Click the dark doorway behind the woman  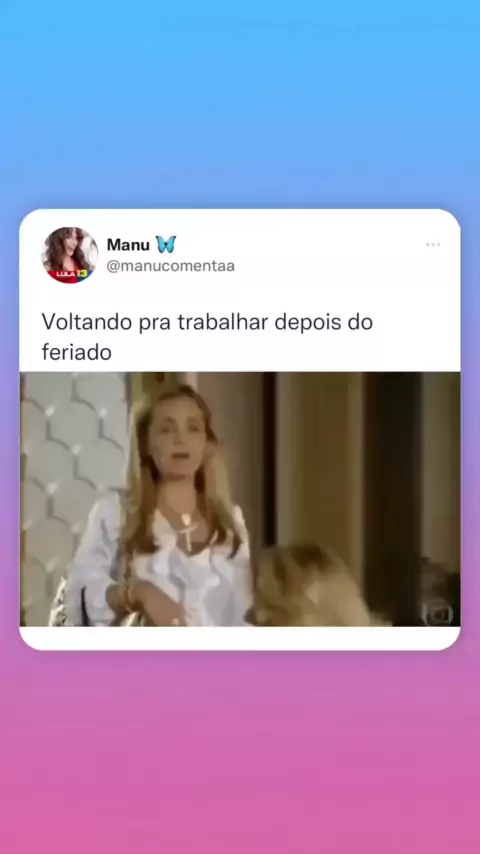coord(392,474)
